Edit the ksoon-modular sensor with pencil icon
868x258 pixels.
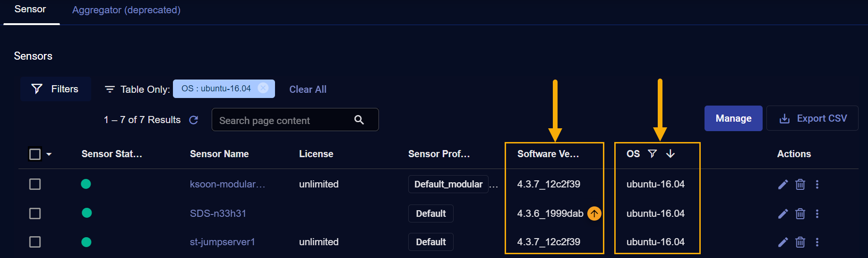pos(783,184)
